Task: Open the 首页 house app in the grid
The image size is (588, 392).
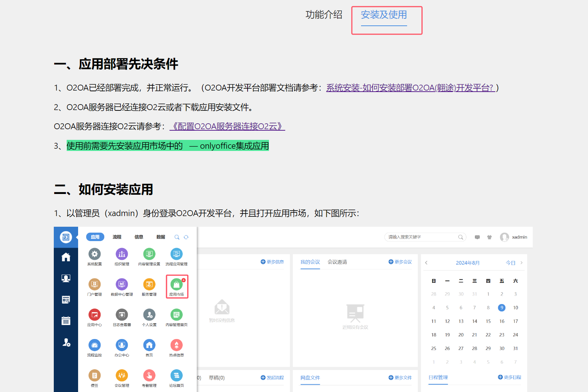Action: click(x=149, y=345)
